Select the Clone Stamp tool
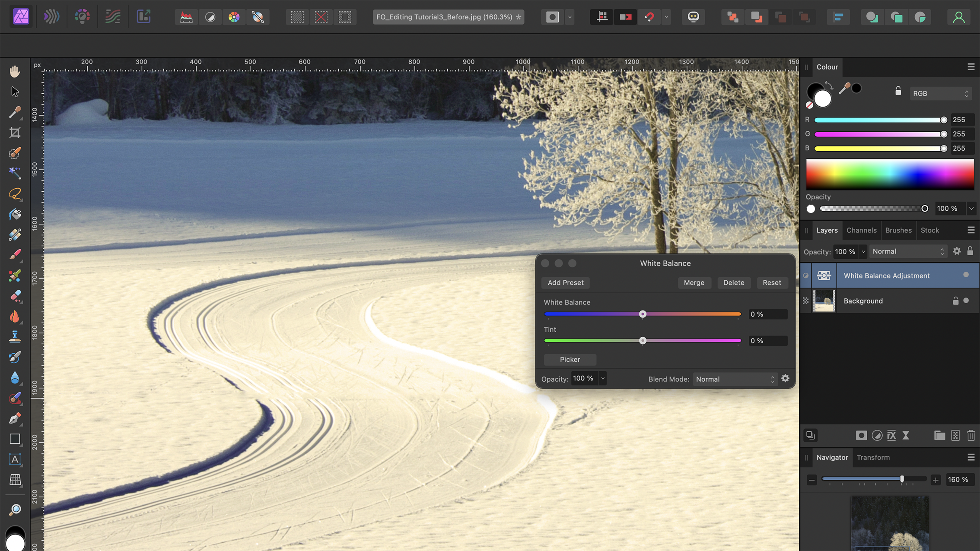980x551 pixels. tap(15, 336)
